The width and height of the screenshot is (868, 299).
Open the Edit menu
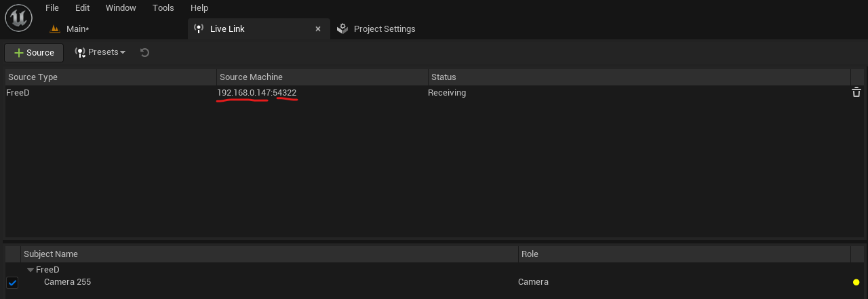[x=82, y=8]
